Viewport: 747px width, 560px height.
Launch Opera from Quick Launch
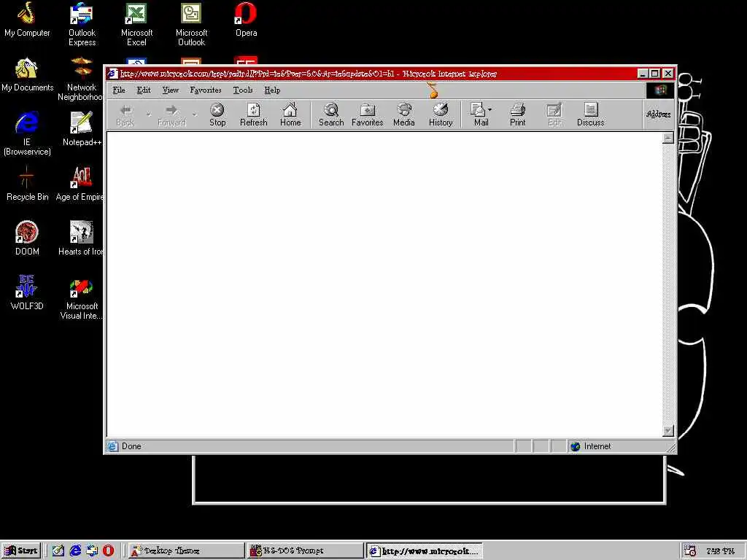click(x=109, y=551)
